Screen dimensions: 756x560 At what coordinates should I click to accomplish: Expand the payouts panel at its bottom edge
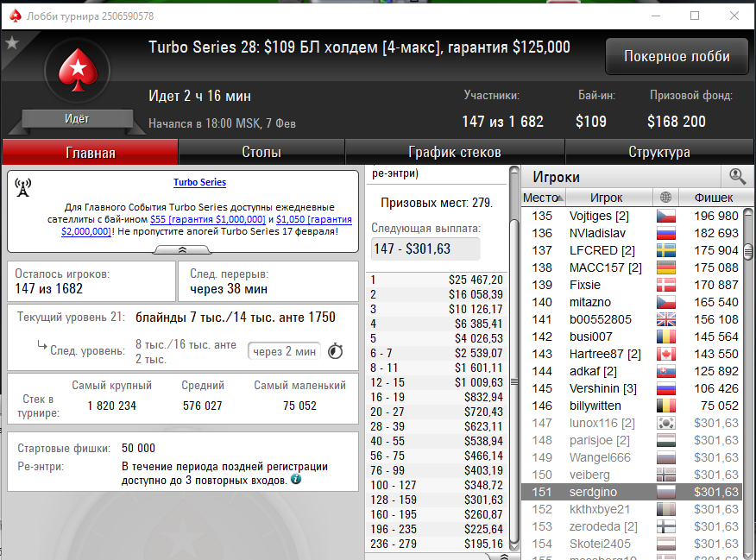coord(504,557)
